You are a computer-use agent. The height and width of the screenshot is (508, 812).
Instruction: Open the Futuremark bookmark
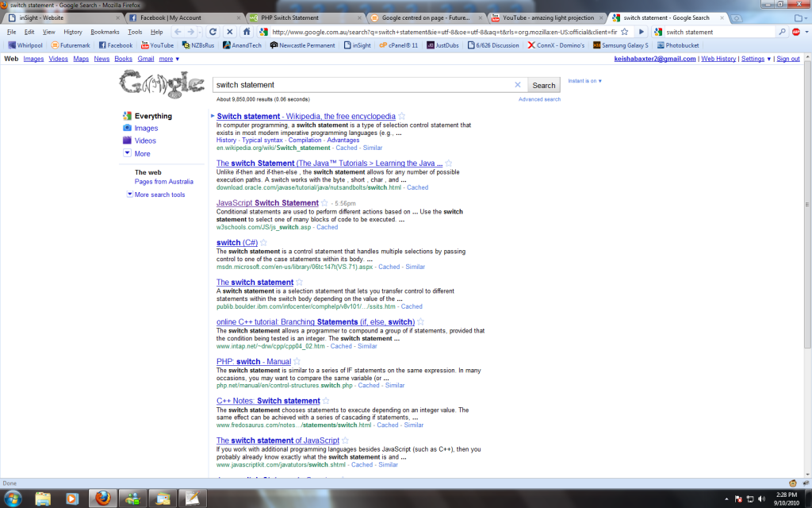point(71,45)
